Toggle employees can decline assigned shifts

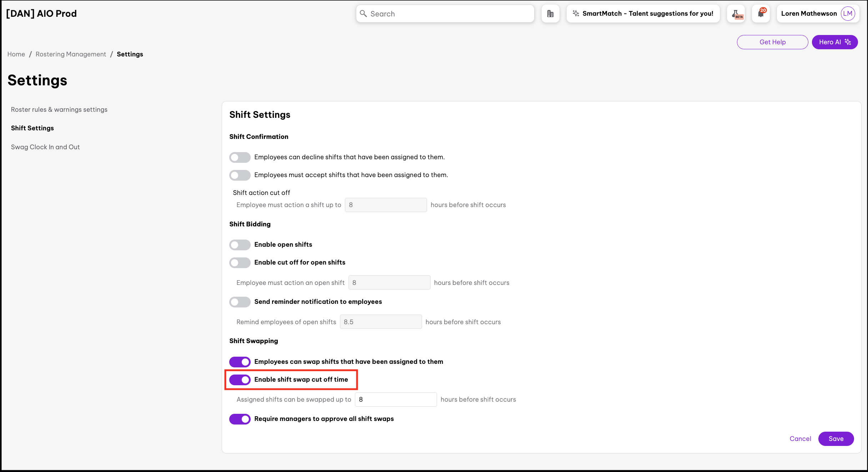pos(240,157)
